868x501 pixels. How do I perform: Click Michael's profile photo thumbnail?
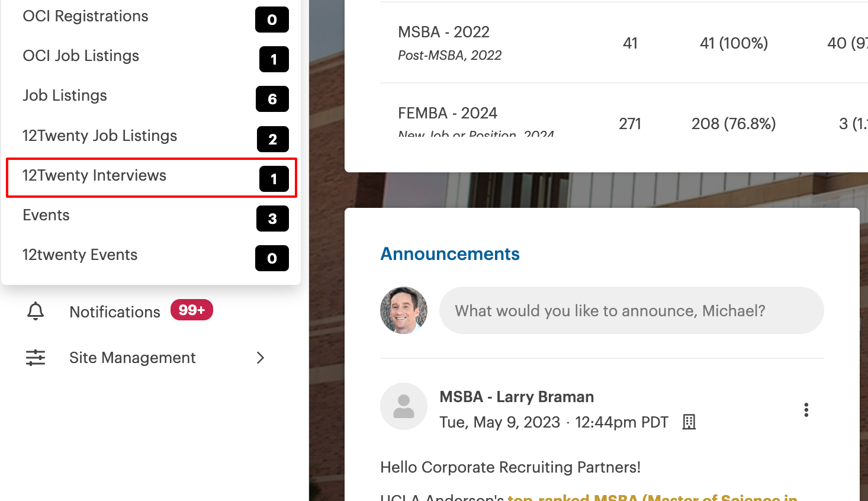(404, 310)
